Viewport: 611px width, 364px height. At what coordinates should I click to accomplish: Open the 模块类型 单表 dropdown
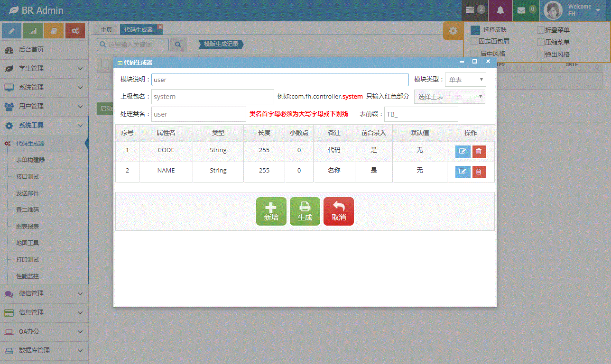tap(465, 80)
